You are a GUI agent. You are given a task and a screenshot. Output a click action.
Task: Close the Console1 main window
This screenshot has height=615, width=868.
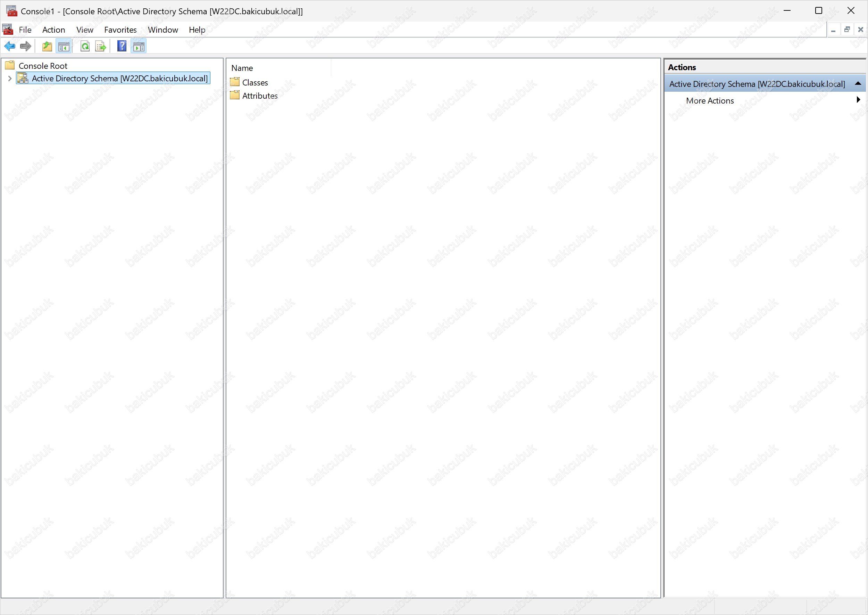click(851, 11)
